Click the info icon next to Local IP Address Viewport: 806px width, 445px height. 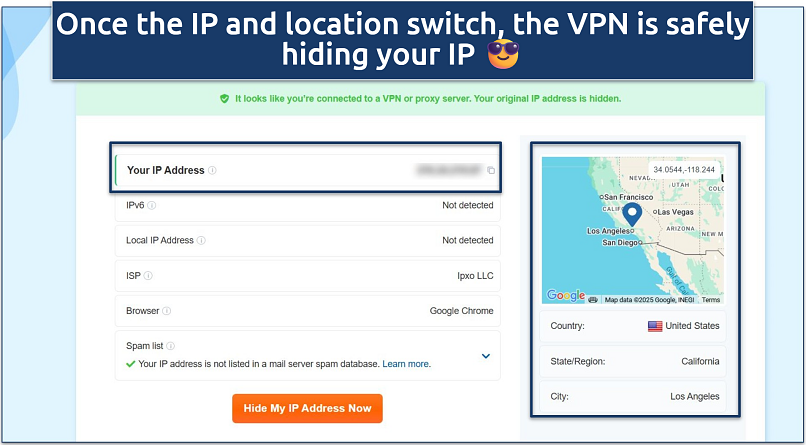coord(201,241)
